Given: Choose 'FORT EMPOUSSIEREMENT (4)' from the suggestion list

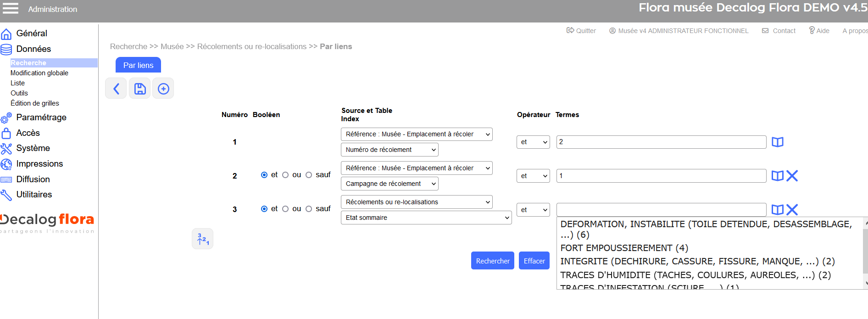Looking at the screenshot, I should [624, 248].
